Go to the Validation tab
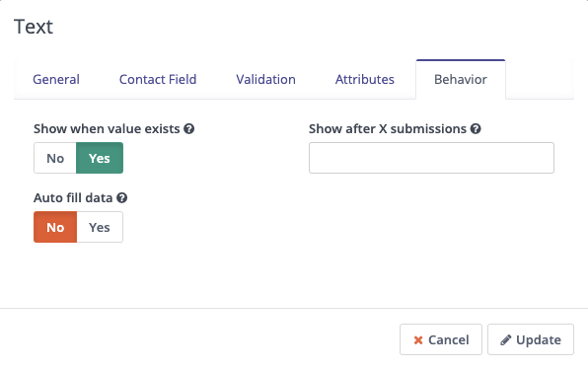 tap(265, 80)
